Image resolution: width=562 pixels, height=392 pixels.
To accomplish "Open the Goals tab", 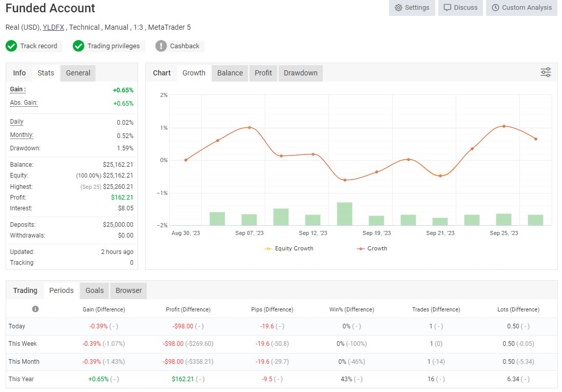I will tap(94, 290).
